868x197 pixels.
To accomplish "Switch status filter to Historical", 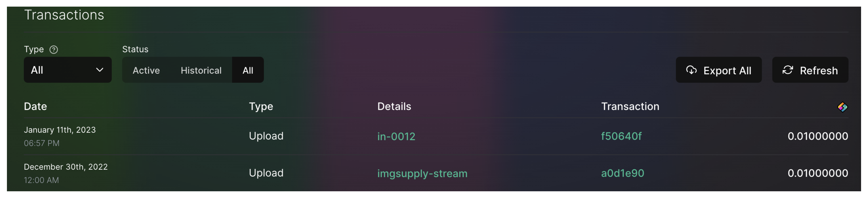I will coord(201,70).
